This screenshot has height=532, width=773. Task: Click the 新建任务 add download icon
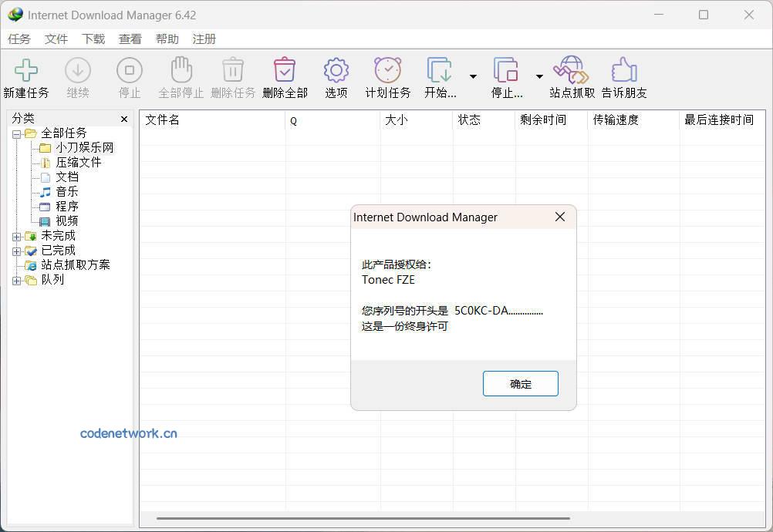coord(26,71)
